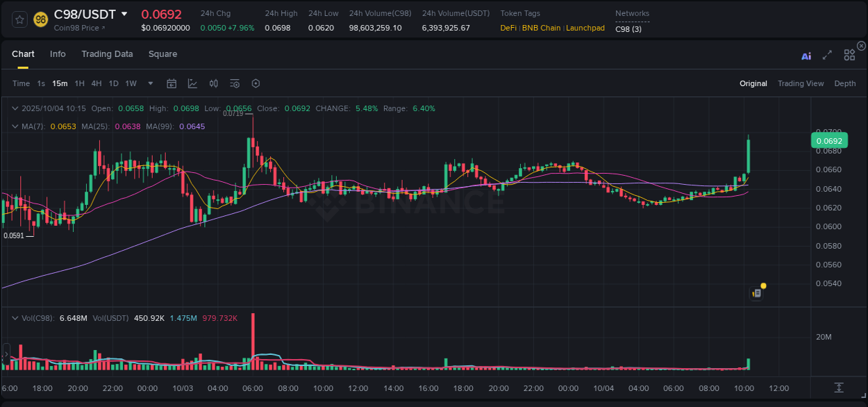This screenshot has height=407, width=868.
Task: Open the indicators settings icon
Action: click(x=234, y=83)
